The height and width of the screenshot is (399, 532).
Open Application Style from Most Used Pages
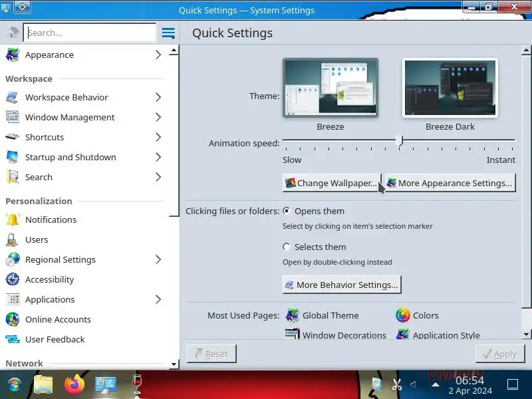438,334
